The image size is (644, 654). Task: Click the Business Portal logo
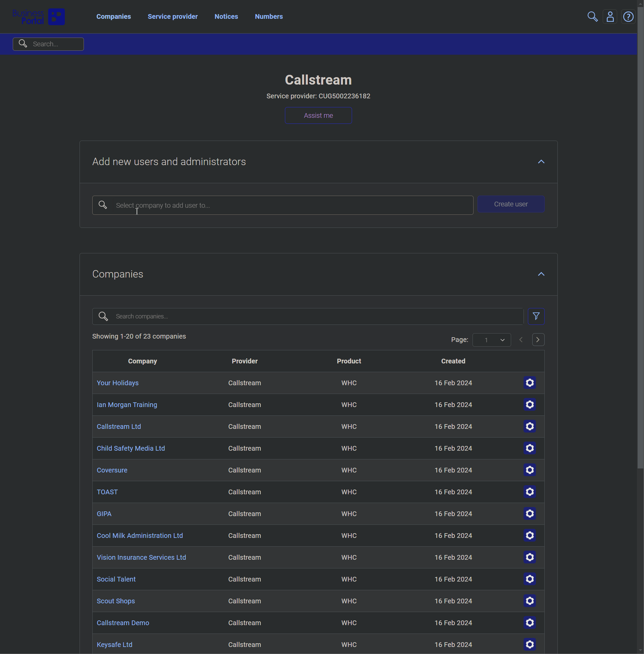click(x=39, y=16)
